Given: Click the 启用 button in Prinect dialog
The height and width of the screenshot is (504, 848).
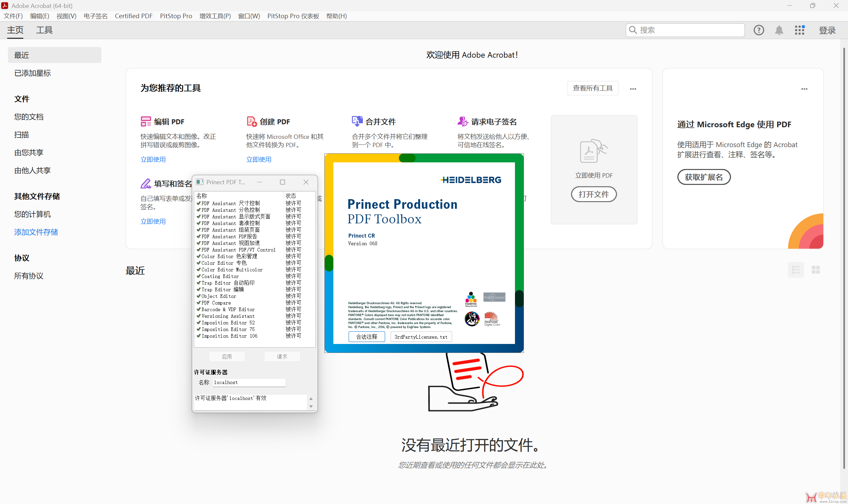Looking at the screenshot, I should pyautogui.click(x=227, y=356).
